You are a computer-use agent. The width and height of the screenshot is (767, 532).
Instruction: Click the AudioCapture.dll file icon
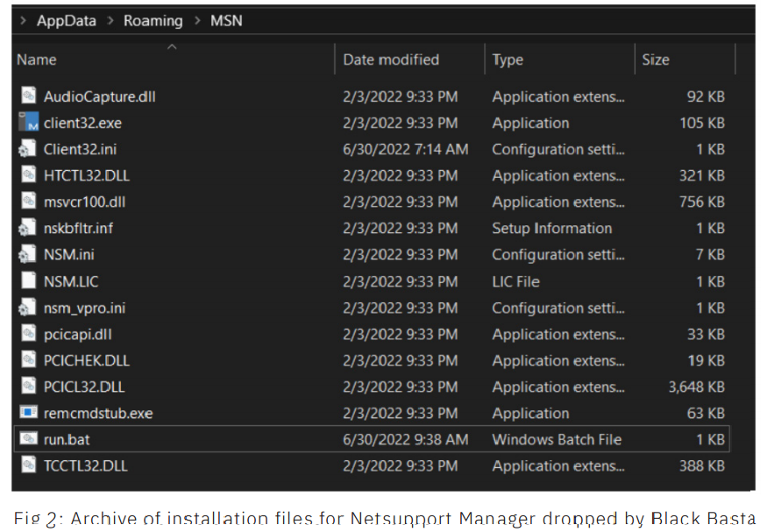[x=28, y=96]
